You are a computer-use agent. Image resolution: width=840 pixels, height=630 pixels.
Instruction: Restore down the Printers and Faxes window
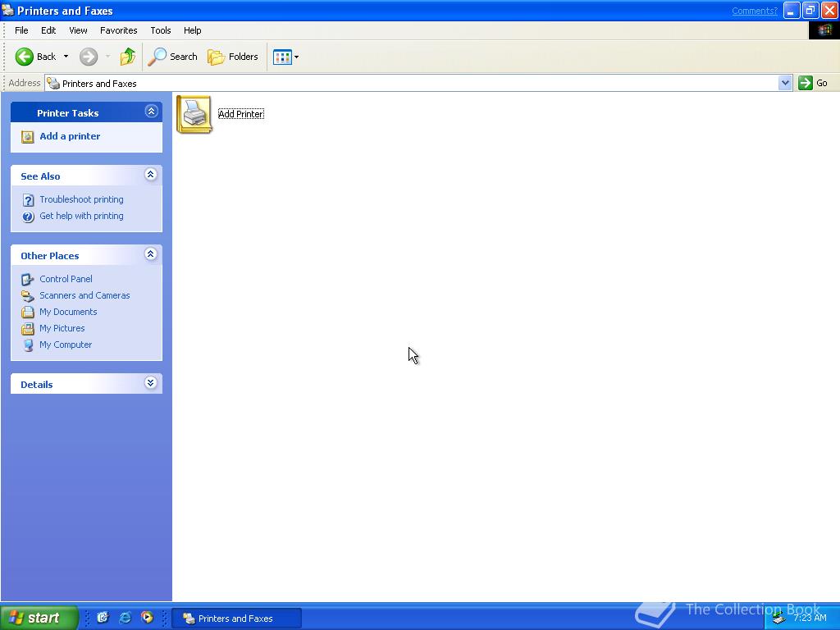[810, 11]
